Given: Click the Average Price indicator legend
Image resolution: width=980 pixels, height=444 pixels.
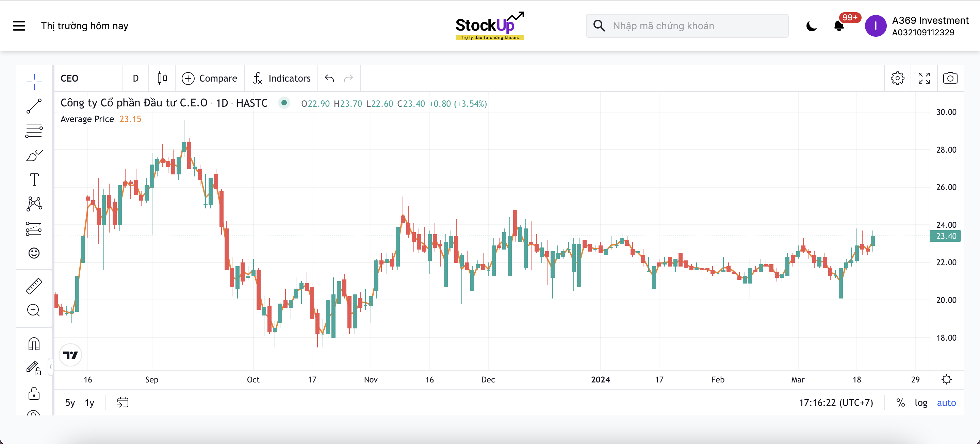Looking at the screenshot, I should coord(87,119).
